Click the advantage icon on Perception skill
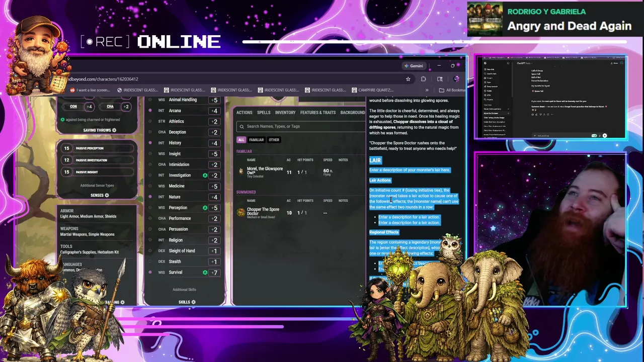644x362 pixels. click(205, 208)
